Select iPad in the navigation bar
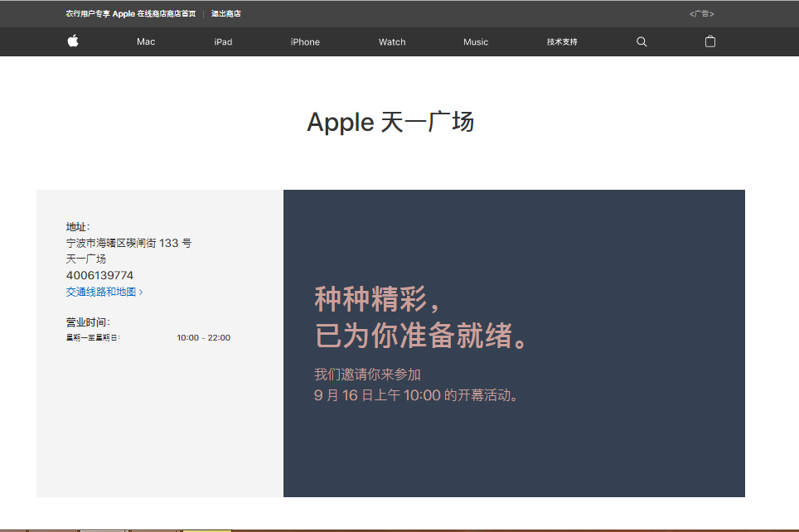This screenshot has height=532, width=799. click(x=222, y=41)
